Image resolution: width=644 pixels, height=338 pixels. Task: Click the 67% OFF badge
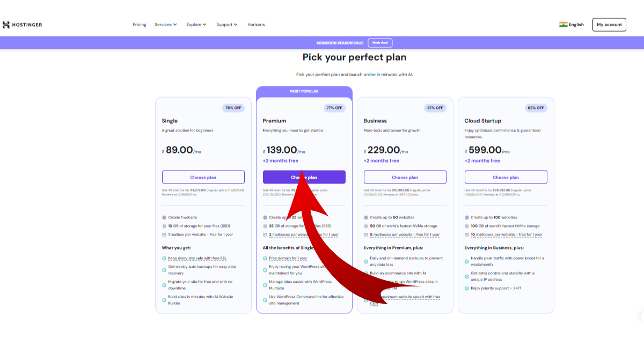(x=435, y=108)
